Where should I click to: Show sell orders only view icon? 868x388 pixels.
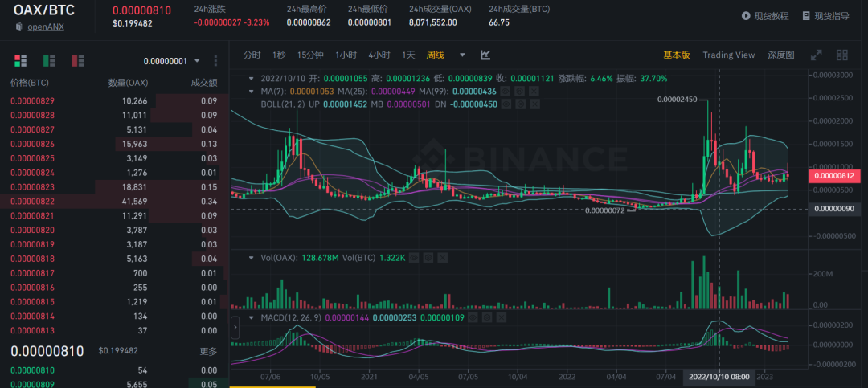point(78,60)
